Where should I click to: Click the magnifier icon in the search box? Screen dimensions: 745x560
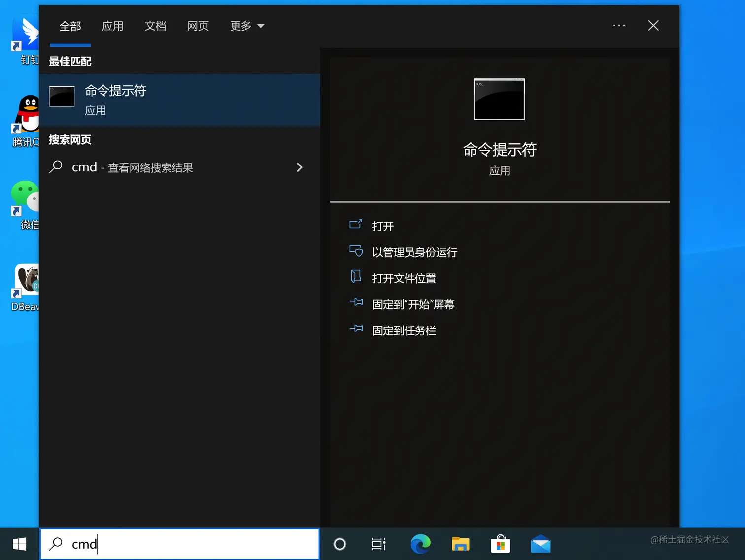click(56, 544)
